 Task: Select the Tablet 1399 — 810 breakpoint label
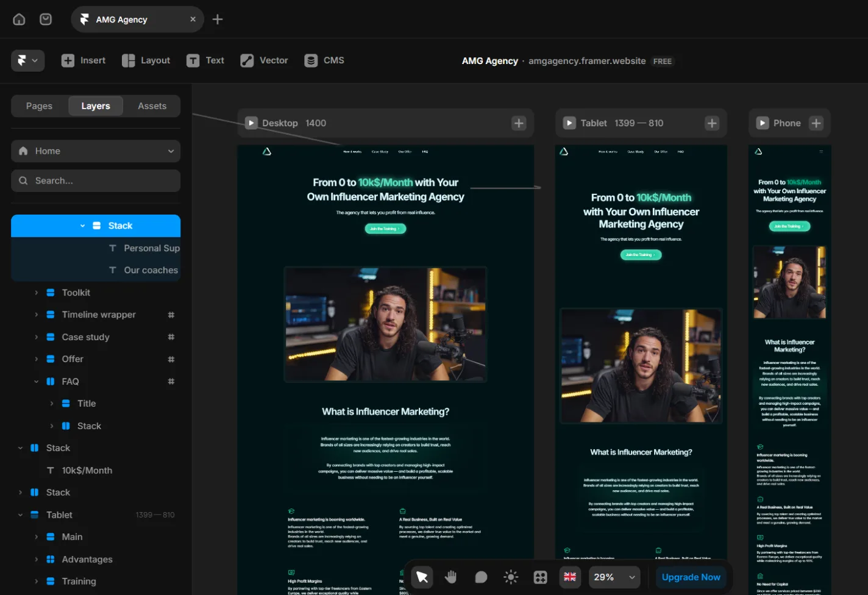click(x=622, y=123)
